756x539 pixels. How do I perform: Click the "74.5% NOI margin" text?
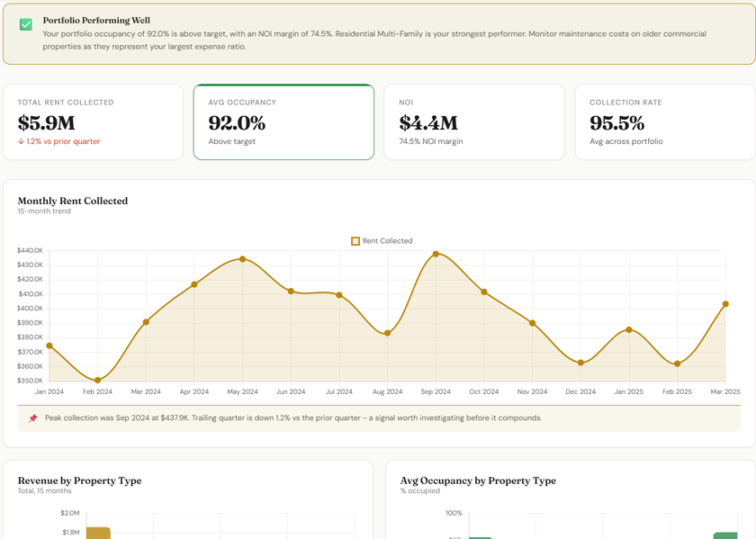(431, 141)
